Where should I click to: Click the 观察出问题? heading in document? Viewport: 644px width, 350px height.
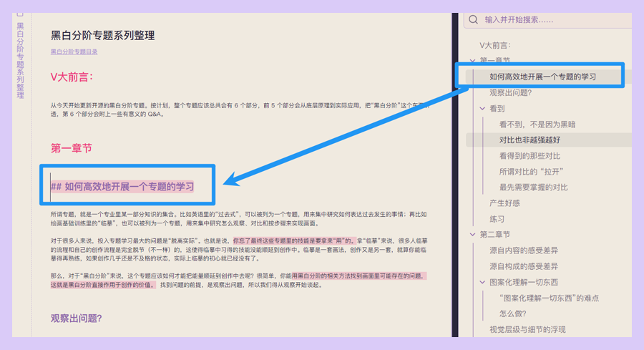pos(77,319)
